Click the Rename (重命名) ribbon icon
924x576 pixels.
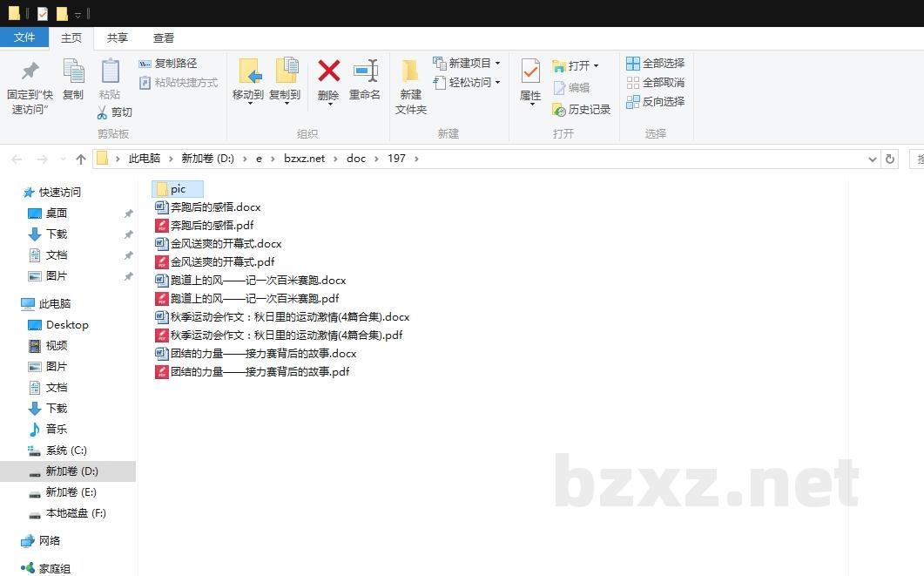(x=365, y=71)
